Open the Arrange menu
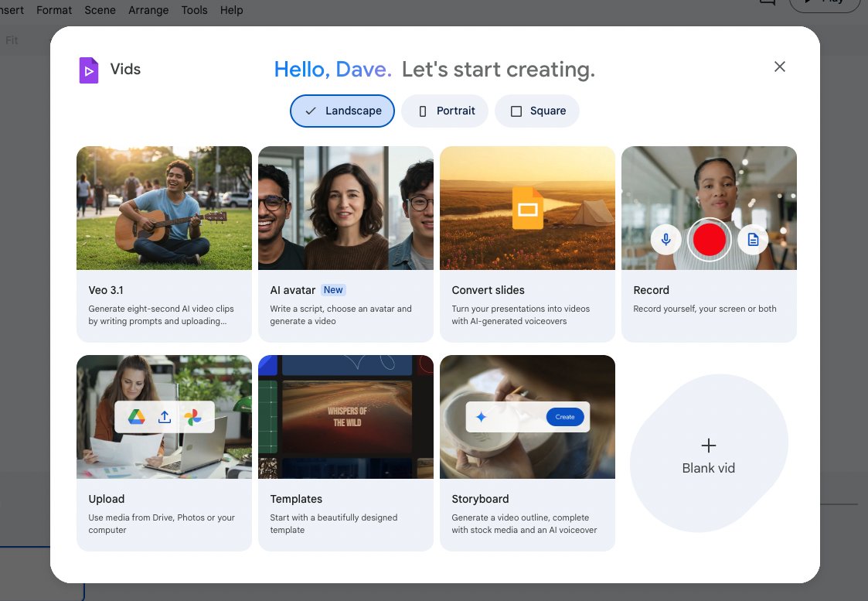This screenshot has height=601, width=868. point(148,10)
